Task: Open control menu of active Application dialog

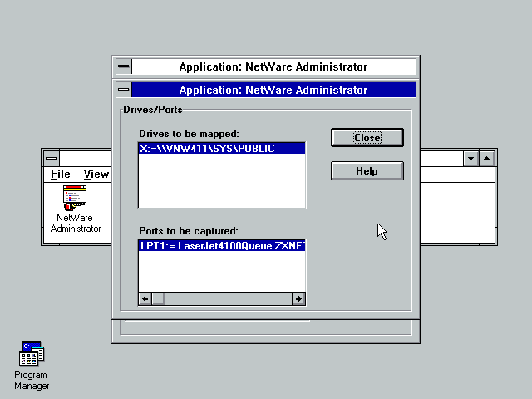Action: point(124,90)
